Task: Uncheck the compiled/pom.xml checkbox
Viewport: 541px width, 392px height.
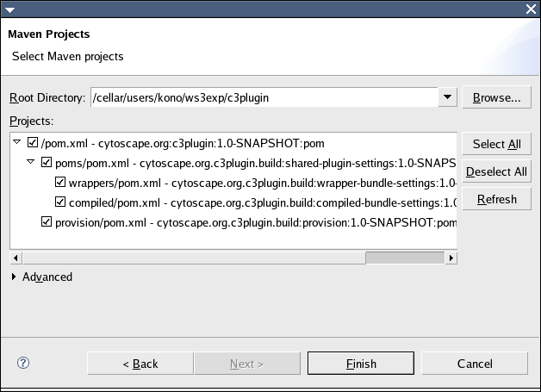Action: [x=60, y=202]
